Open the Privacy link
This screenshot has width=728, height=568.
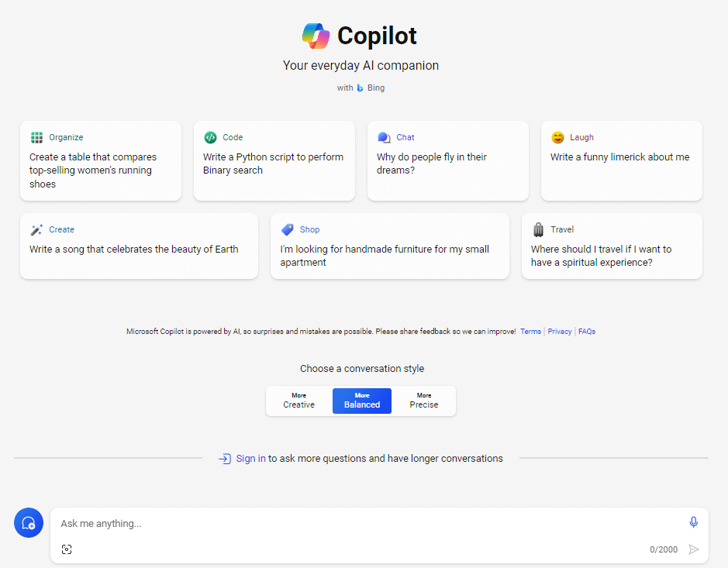(560, 332)
